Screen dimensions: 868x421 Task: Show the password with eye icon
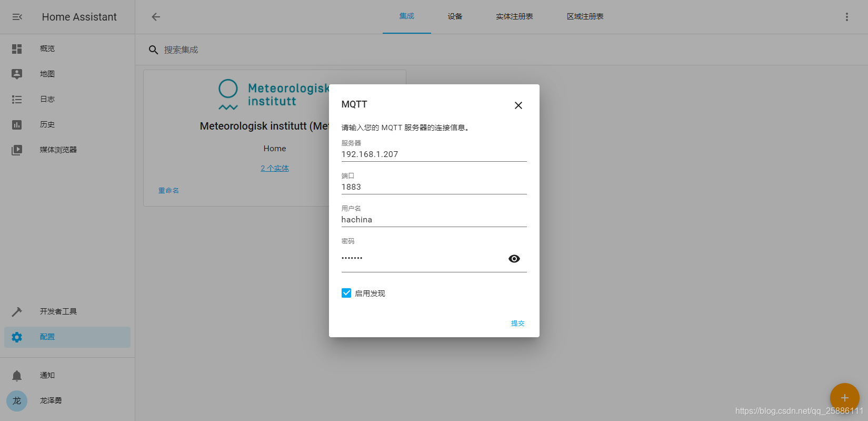[514, 259]
